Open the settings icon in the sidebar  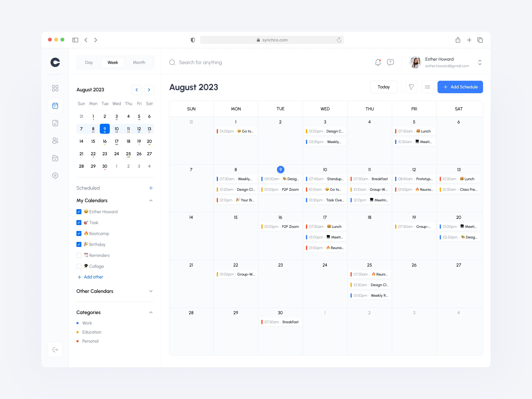coord(55,175)
